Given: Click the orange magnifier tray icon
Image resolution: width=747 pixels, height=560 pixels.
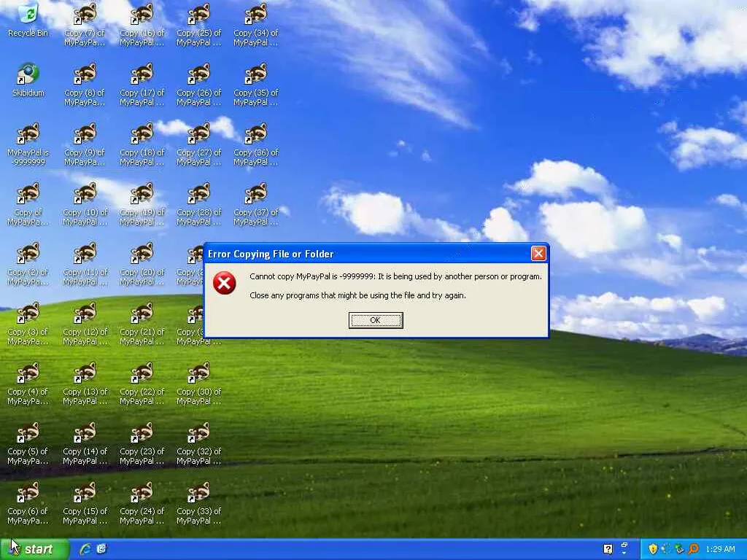Looking at the screenshot, I should [693, 549].
